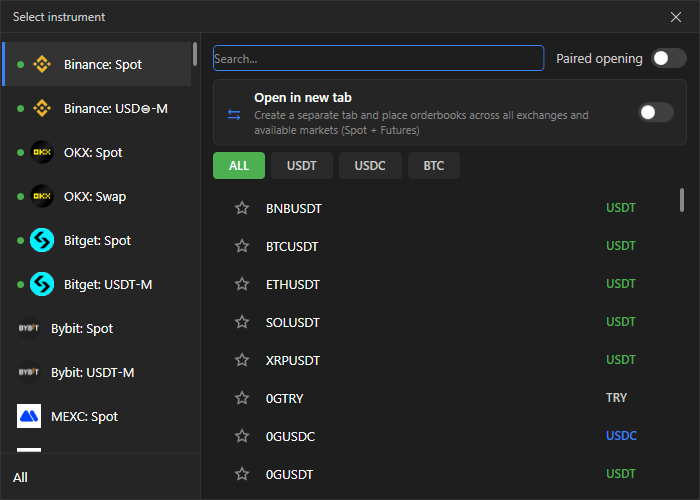The width and height of the screenshot is (700, 500).
Task: Favorite BNBUSDT with its star icon
Action: (x=242, y=208)
